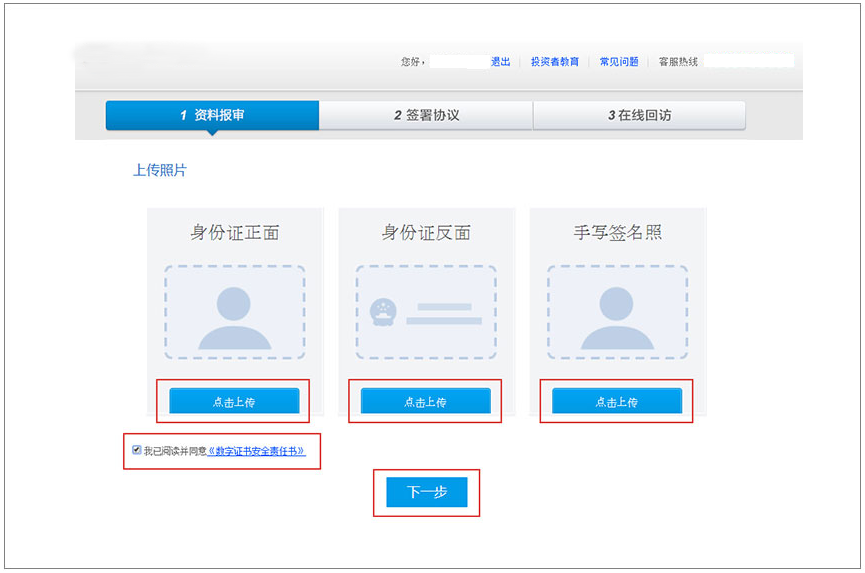Viewport: 865px width, 573px height.
Task: Select step 1 资料报审 tab
Action: [x=212, y=115]
